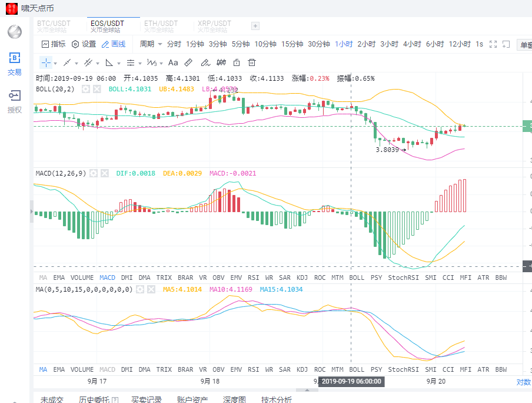Open the 设置 settings button
The image size is (532, 403).
coord(84,44)
